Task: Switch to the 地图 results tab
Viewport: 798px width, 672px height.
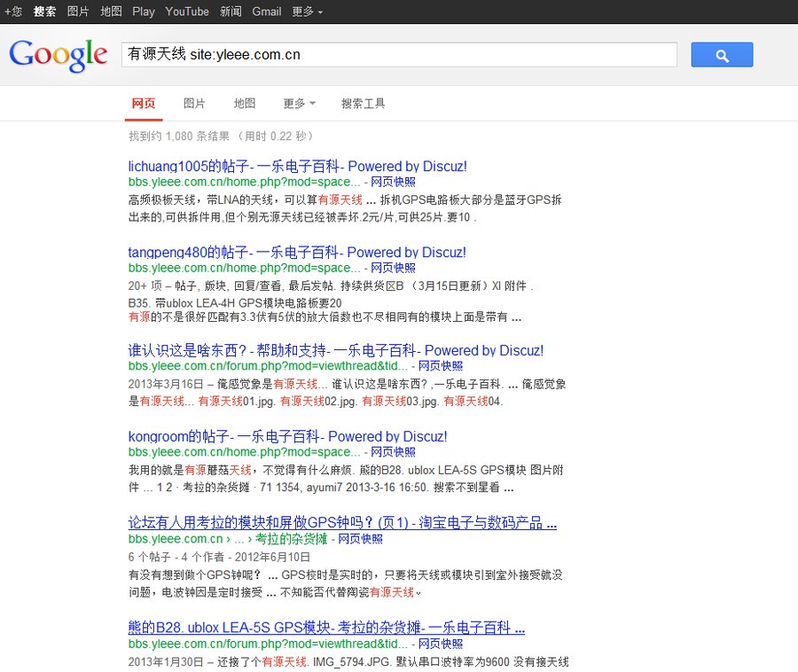Action: [244, 103]
